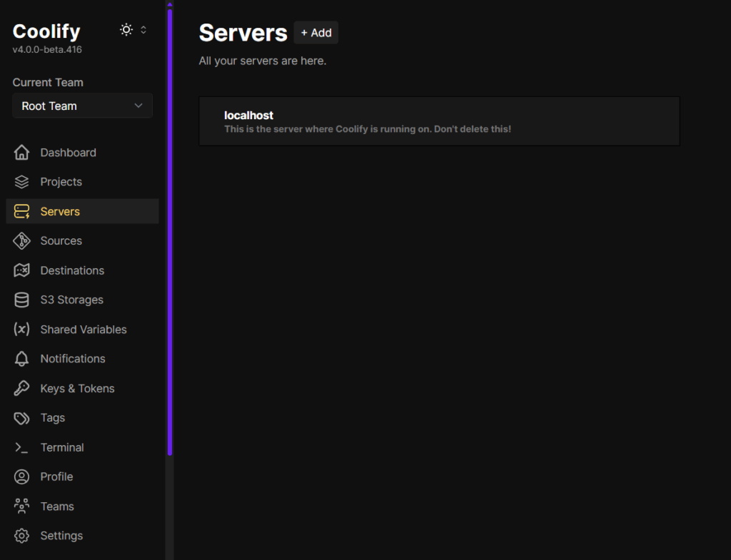The image size is (731, 560).
Task: Open the Profile page
Action: coord(83,477)
